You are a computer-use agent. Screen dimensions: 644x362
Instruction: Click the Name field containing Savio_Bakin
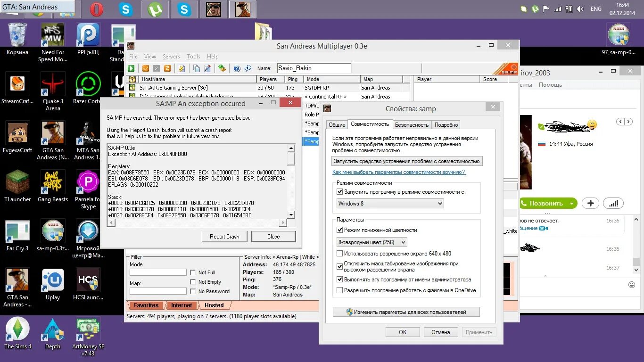(314, 68)
